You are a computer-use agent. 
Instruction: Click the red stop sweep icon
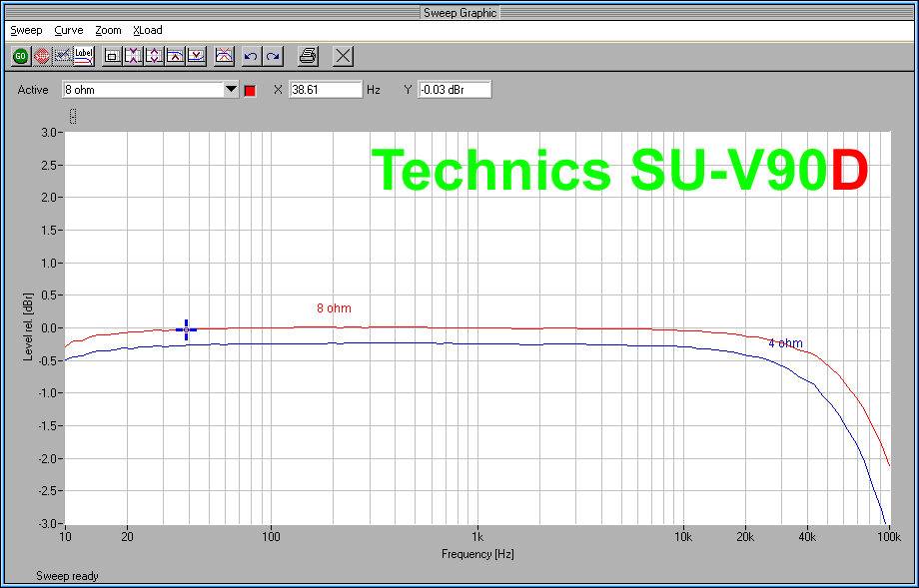42,56
